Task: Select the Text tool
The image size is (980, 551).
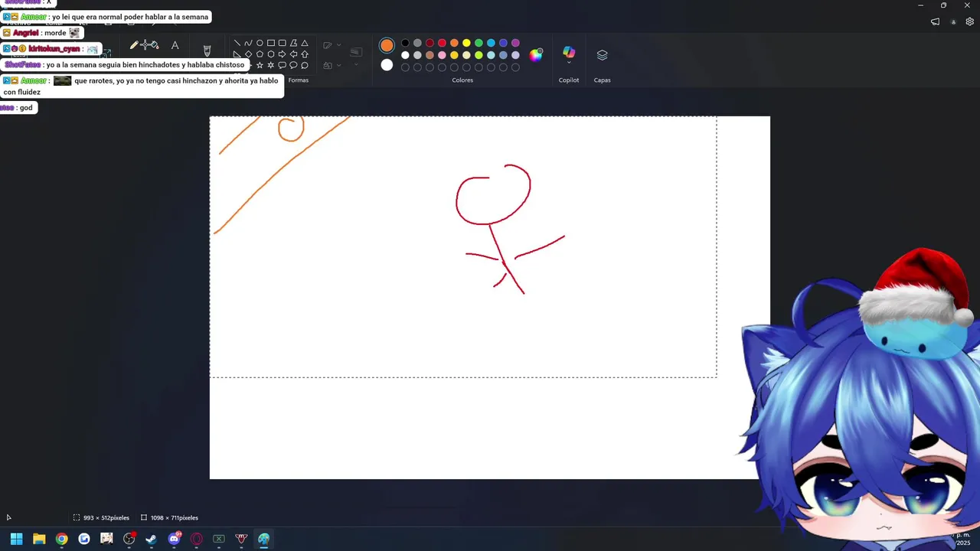Action: [x=175, y=45]
